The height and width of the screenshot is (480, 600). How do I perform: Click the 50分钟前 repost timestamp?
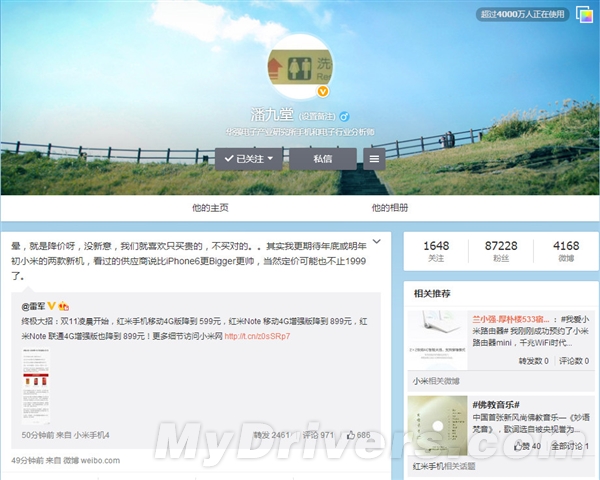38,435
